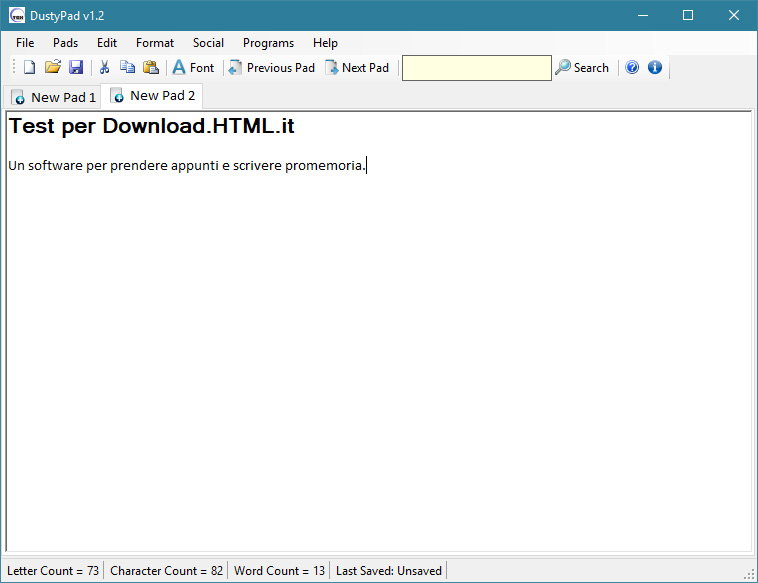Open the File menu
The image size is (758, 583).
coord(25,43)
